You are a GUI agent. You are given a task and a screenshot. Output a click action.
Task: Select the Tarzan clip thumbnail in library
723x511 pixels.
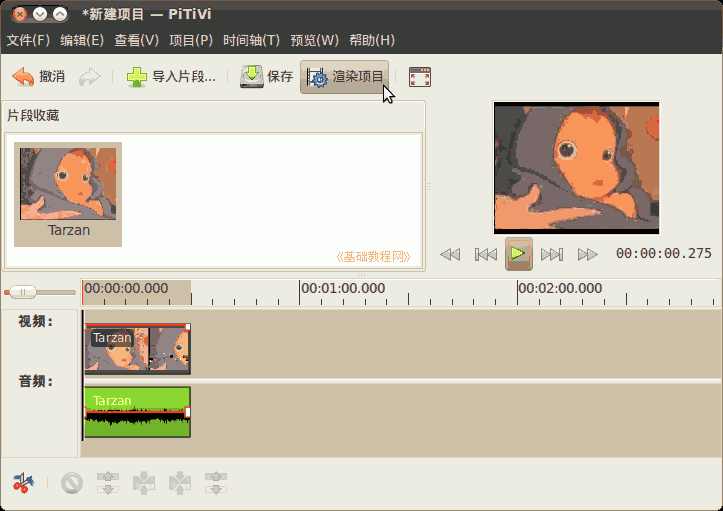pos(68,194)
